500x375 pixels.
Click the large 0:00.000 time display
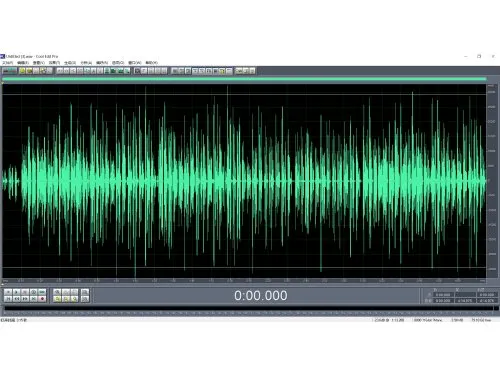(x=261, y=296)
